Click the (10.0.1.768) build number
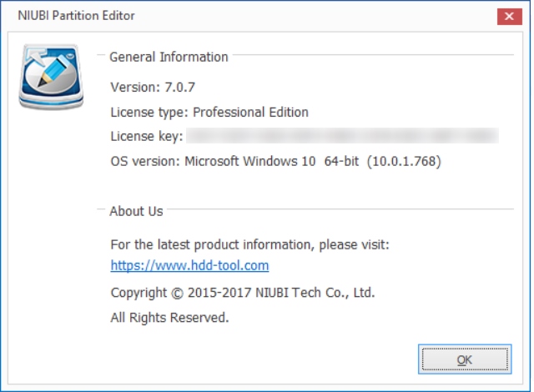534x392 pixels. [404, 161]
